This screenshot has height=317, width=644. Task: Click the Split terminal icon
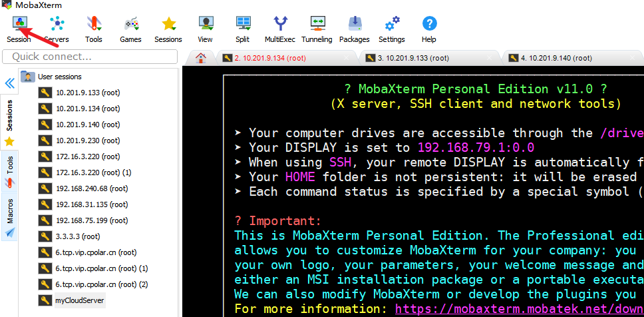[x=243, y=23]
